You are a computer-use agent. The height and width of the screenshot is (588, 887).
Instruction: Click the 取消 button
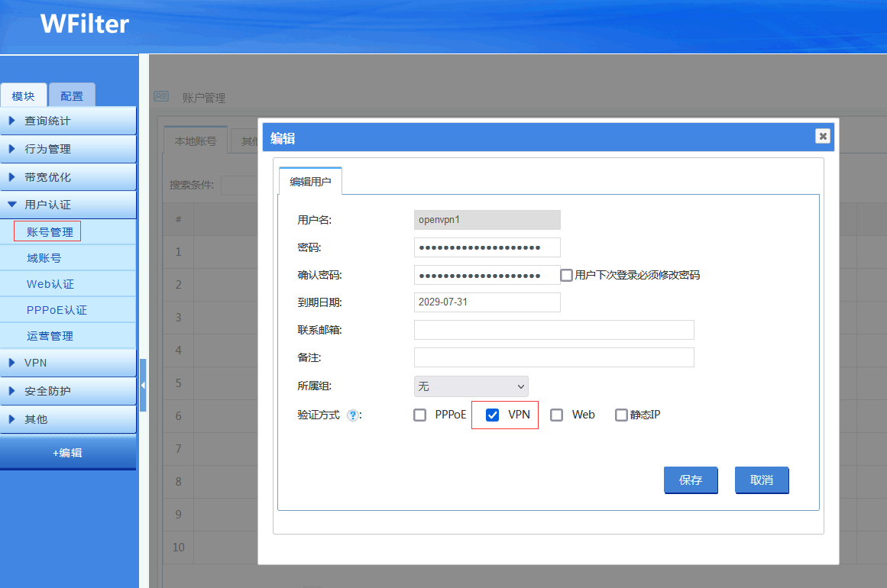pos(761,480)
